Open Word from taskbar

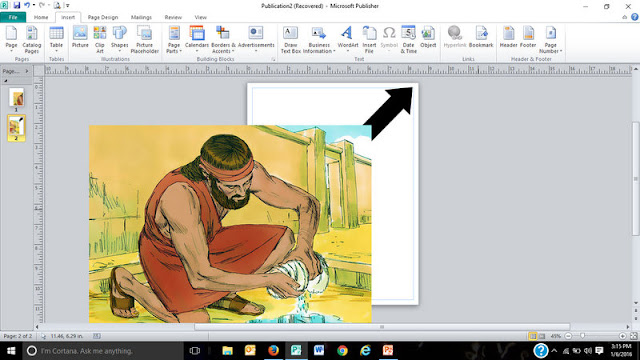click(x=319, y=351)
